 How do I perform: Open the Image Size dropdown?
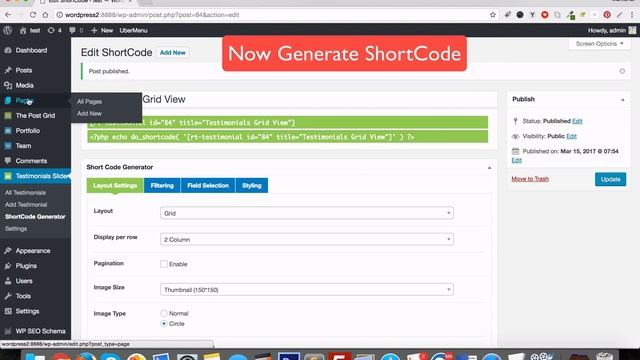307,289
